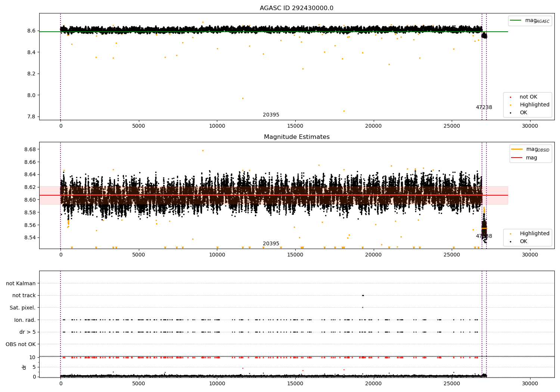The image size is (560, 392).
Task: Click the black marker in the 'not track' row
Action: [363, 295]
